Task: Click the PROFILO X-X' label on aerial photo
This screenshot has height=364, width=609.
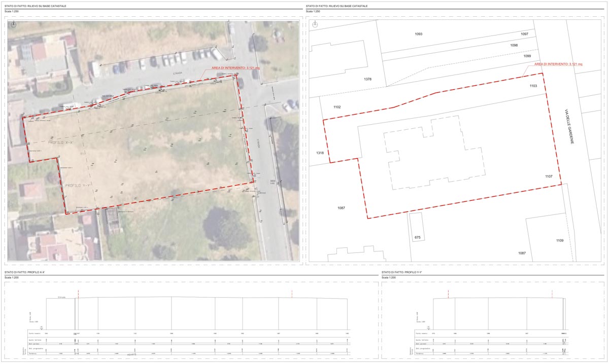Action: pos(61,142)
